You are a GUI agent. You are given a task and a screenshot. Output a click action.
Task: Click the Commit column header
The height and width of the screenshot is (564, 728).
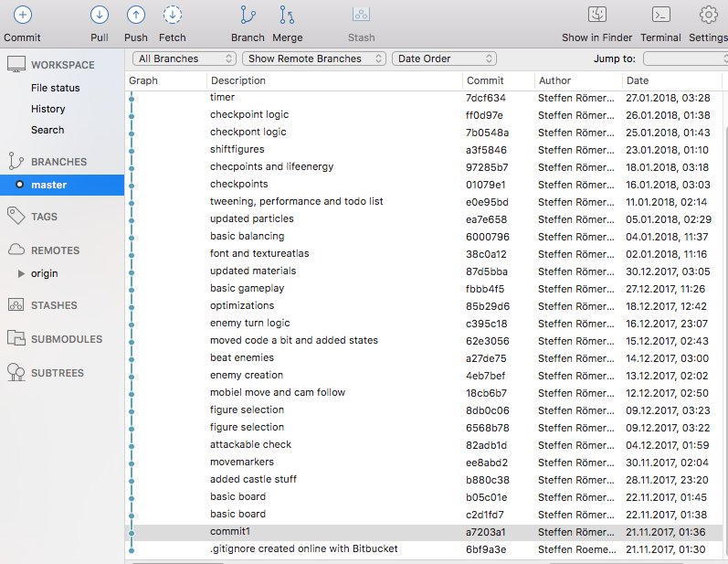point(485,80)
